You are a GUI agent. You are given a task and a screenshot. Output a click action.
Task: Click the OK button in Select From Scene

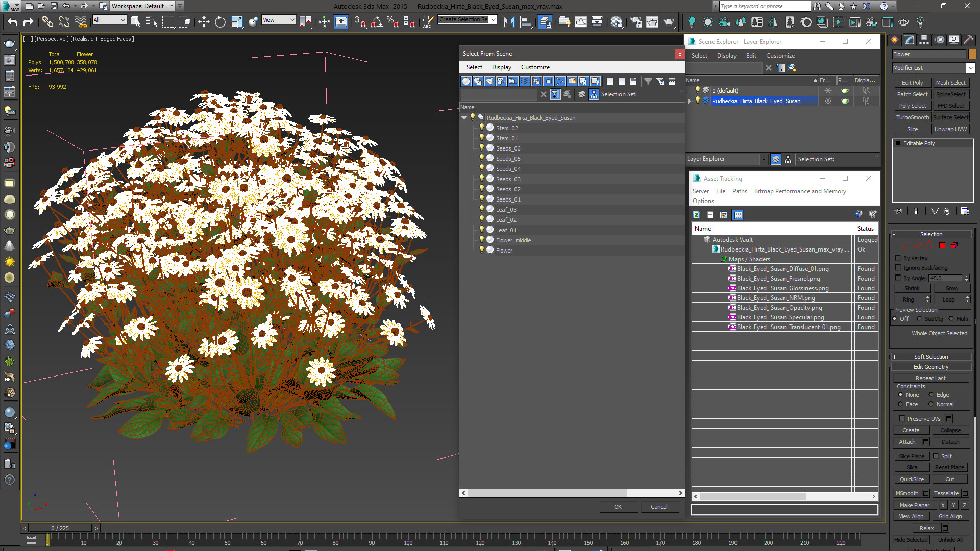[x=618, y=507]
